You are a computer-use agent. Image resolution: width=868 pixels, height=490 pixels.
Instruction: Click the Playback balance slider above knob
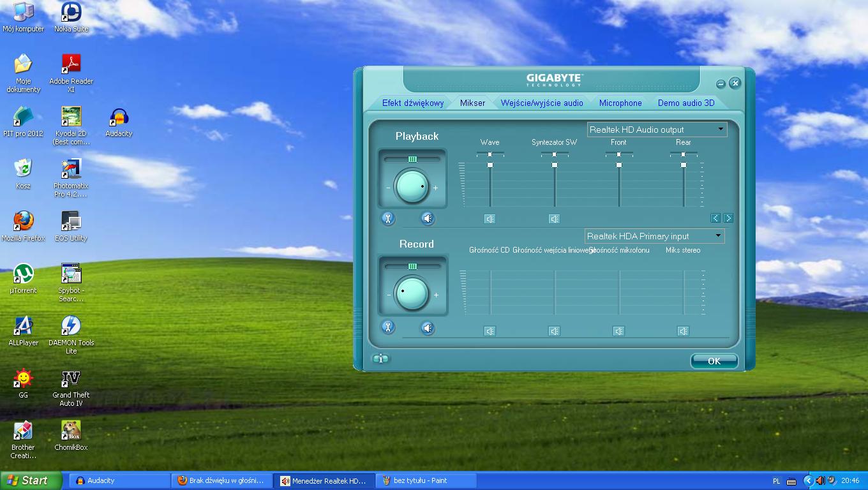click(x=412, y=159)
